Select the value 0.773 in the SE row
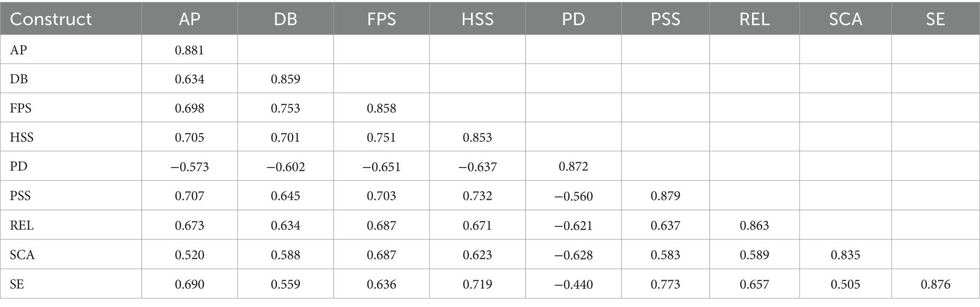The width and height of the screenshot is (980, 307). click(665, 284)
